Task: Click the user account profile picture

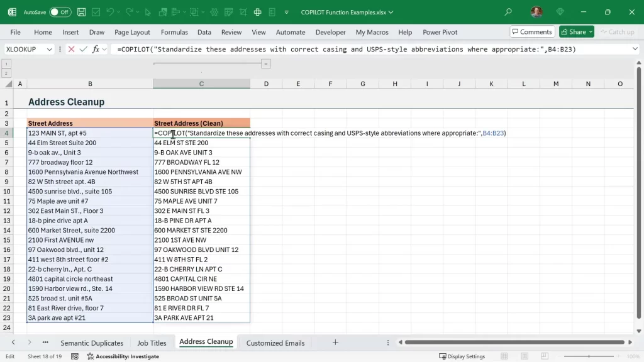Action: pos(536,12)
